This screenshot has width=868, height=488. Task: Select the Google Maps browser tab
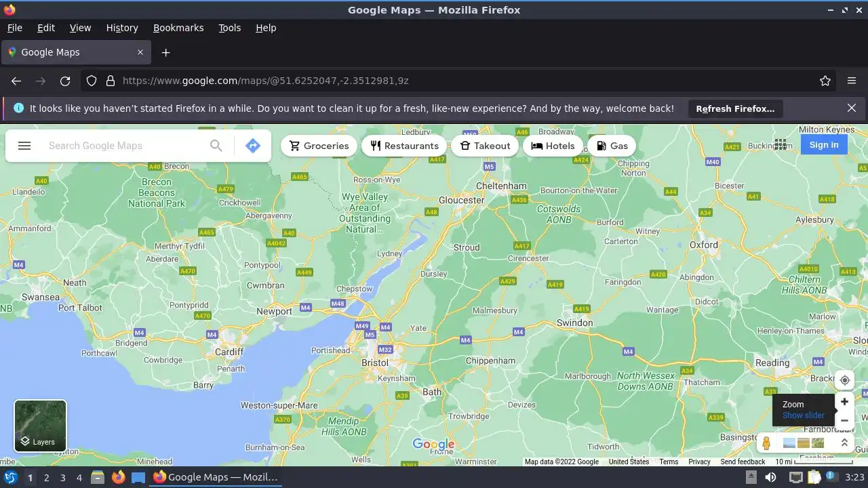click(x=76, y=52)
